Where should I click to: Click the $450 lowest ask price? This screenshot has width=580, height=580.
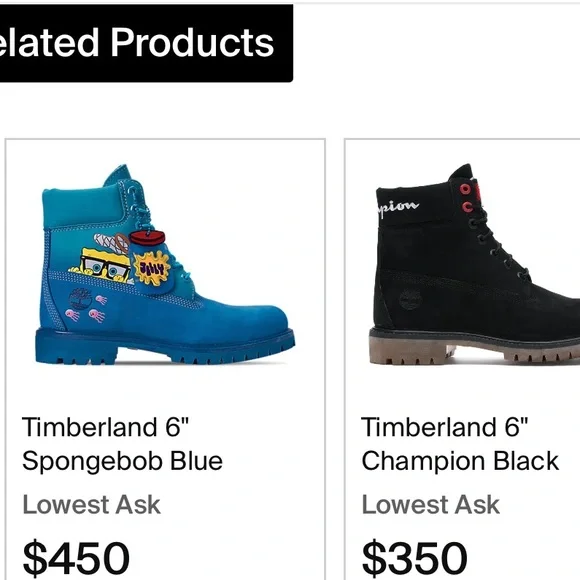pos(76,558)
